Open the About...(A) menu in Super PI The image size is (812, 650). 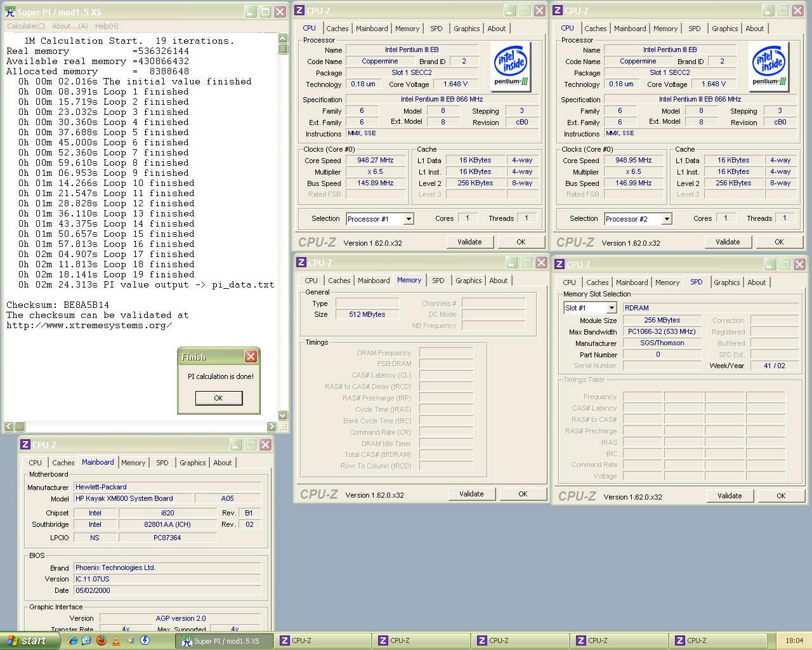pos(70,26)
